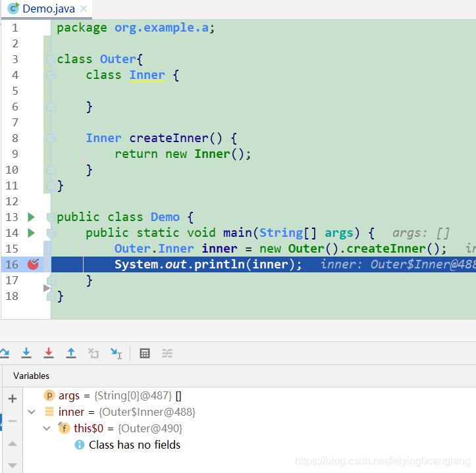Move watch up with the up arrow
This screenshot has height=473, width=476.
pyautogui.click(x=13, y=443)
